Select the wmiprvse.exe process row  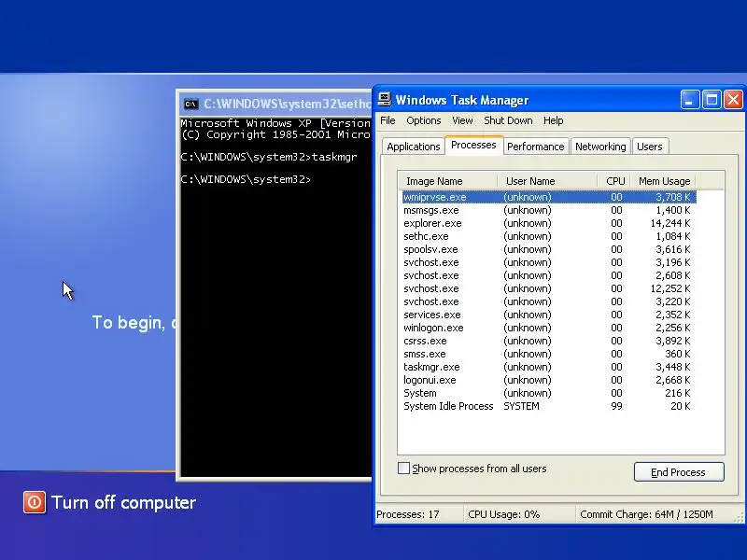(549, 197)
